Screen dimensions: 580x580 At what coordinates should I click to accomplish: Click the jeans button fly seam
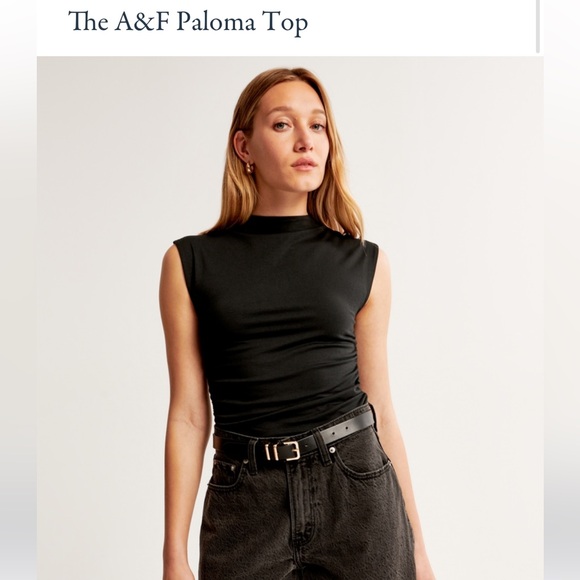point(303,510)
